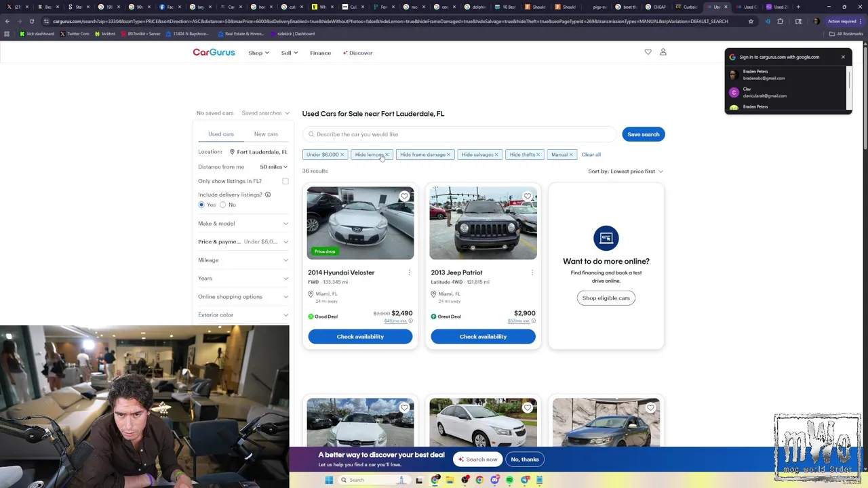Close the Google sign-in popup

point(843,57)
